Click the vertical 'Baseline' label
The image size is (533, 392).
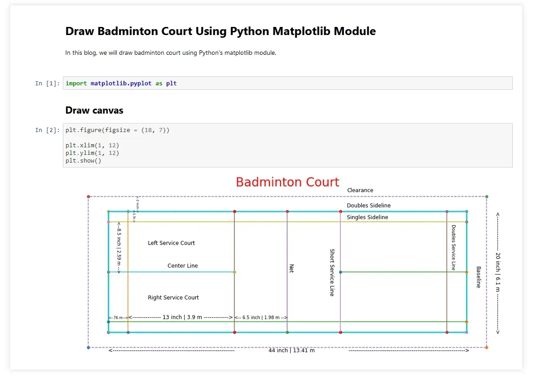479,277
